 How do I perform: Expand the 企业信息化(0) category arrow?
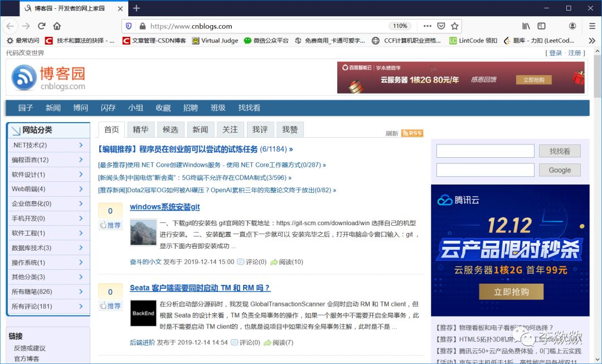click(x=81, y=203)
